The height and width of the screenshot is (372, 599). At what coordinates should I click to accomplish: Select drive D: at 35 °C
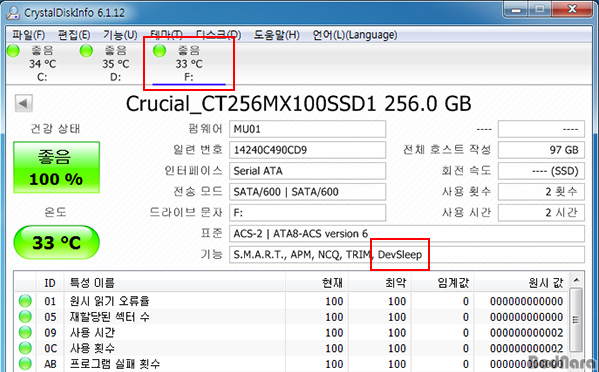[115, 63]
